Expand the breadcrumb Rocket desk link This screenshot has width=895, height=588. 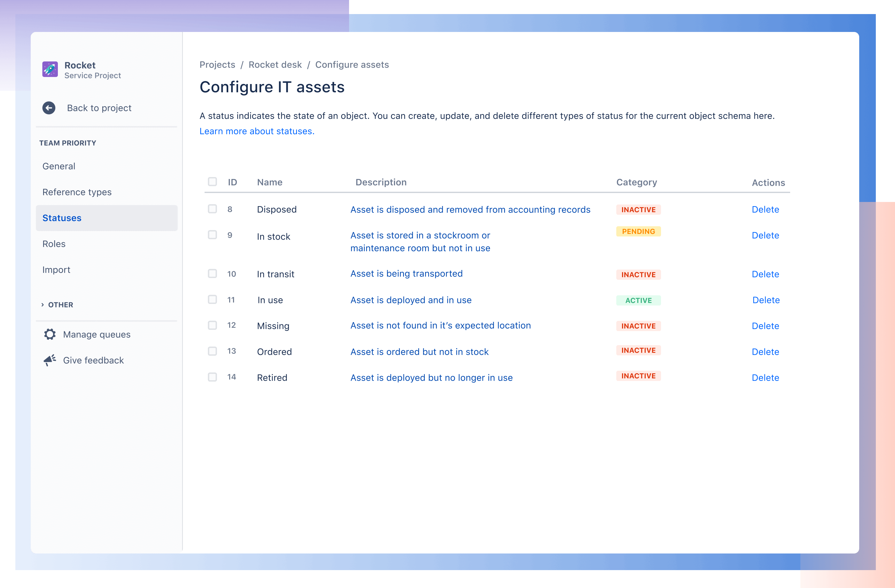[275, 64]
